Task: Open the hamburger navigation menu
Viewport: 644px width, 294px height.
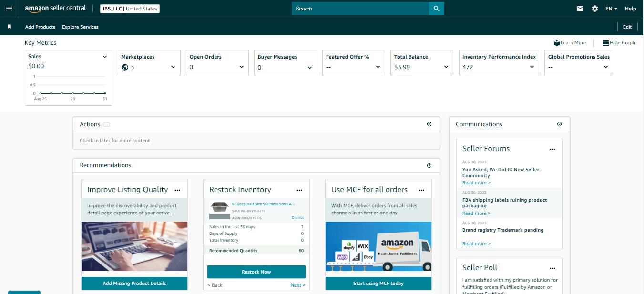Action: coord(9,9)
